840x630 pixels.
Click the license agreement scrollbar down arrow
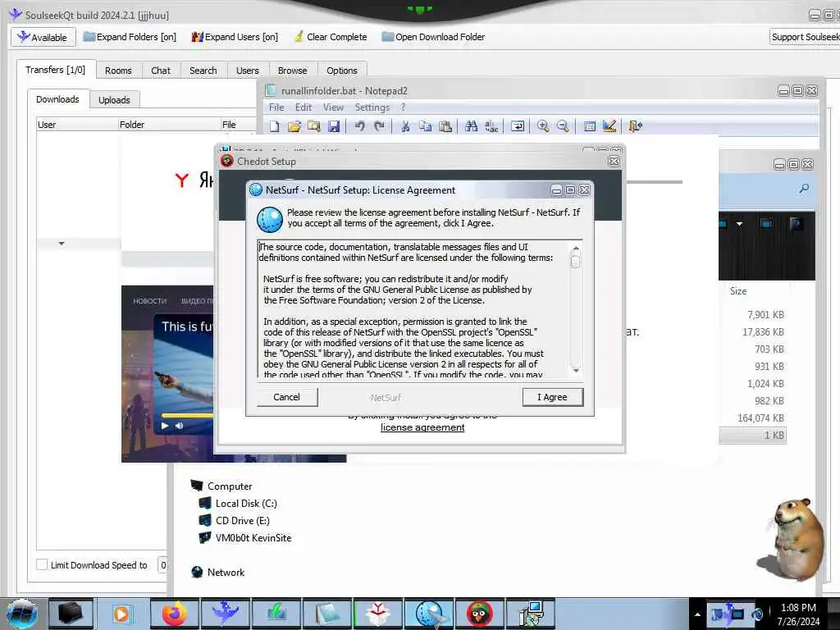(576, 370)
